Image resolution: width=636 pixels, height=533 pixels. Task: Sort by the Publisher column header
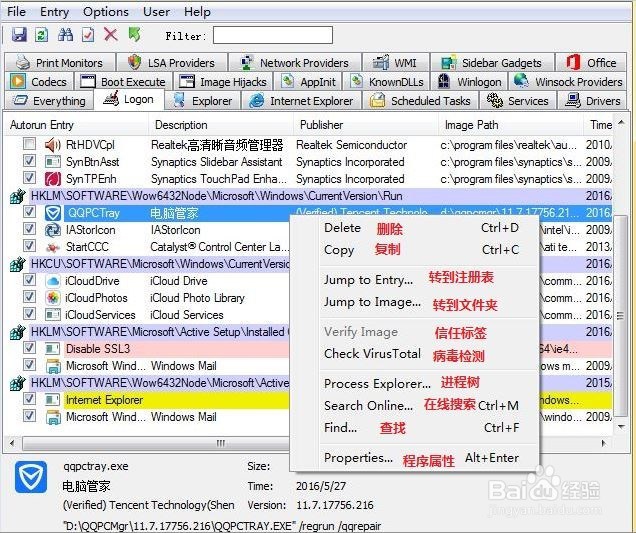point(366,125)
